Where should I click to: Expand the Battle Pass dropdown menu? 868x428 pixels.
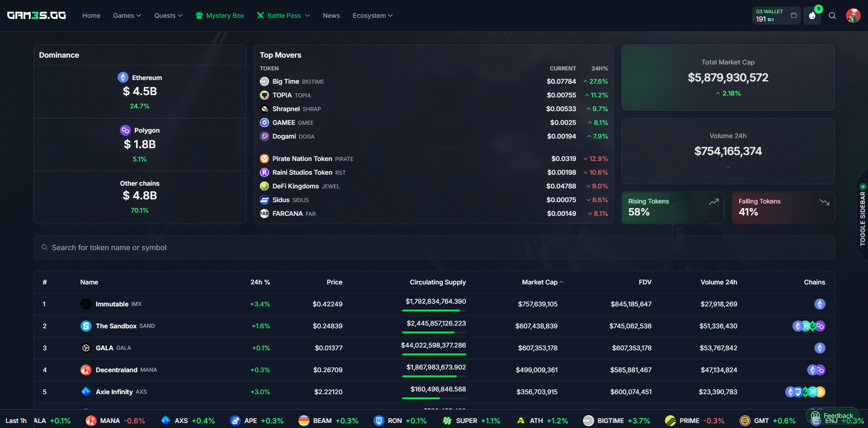click(x=284, y=16)
